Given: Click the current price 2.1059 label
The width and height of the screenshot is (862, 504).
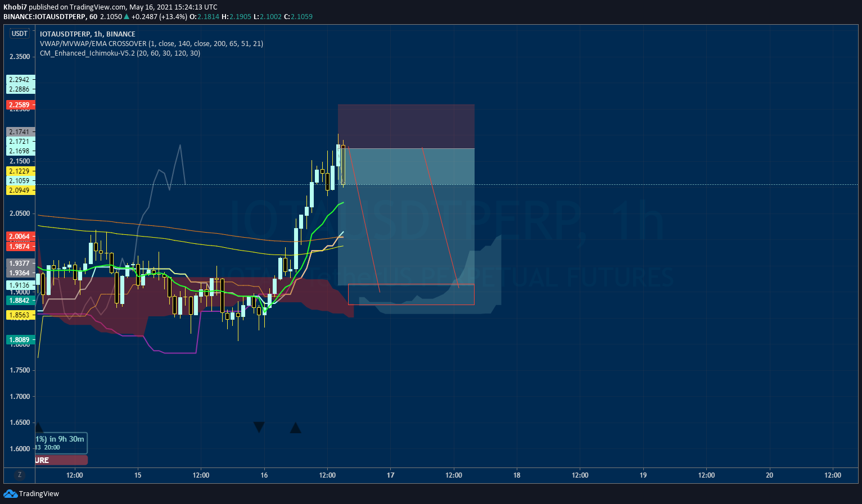Looking at the screenshot, I should click(20, 180).
